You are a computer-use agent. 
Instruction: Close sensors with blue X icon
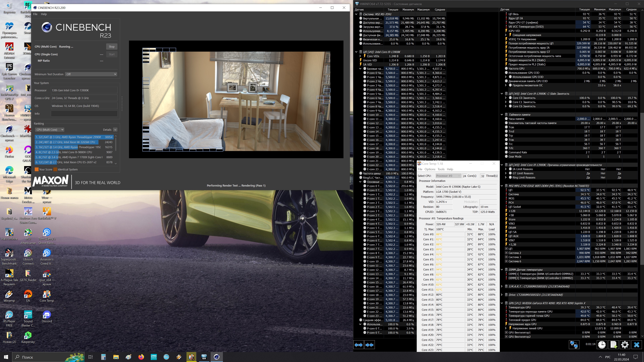[636, 345]
